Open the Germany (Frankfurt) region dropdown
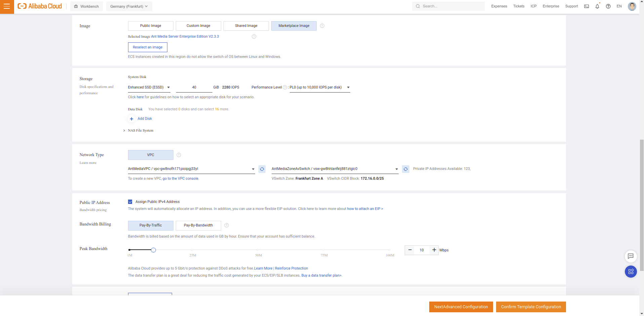The image size is (644, 316). click(x=129, y=6)
